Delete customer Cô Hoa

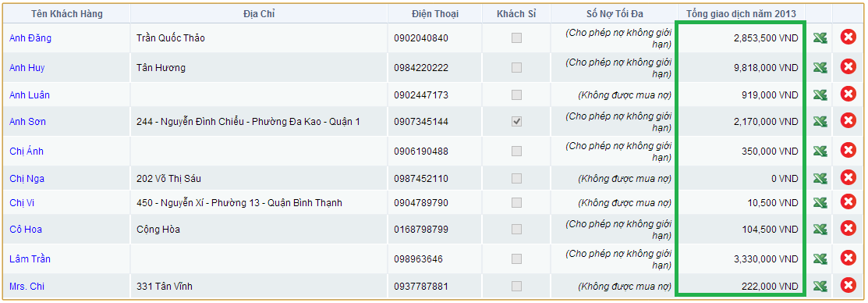pos(848,229)
